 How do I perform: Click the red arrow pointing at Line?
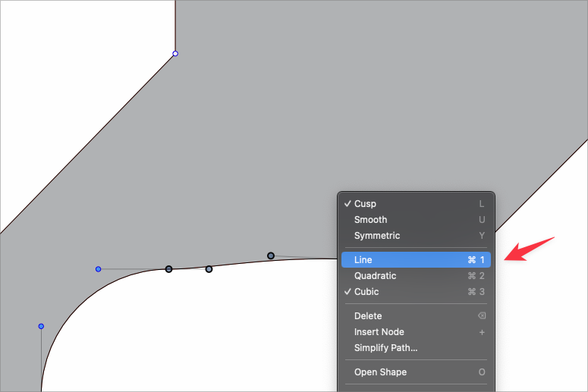click(530, 249)
